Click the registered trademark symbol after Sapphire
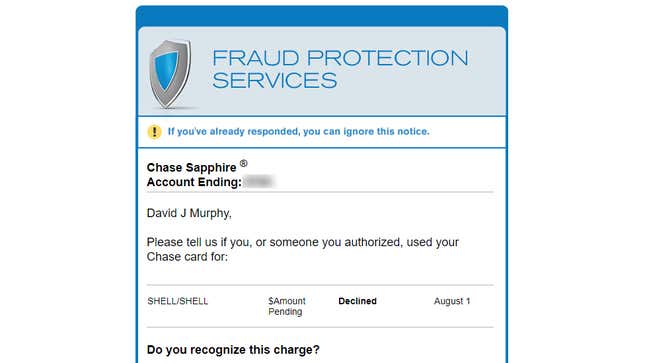 point(244,164)
